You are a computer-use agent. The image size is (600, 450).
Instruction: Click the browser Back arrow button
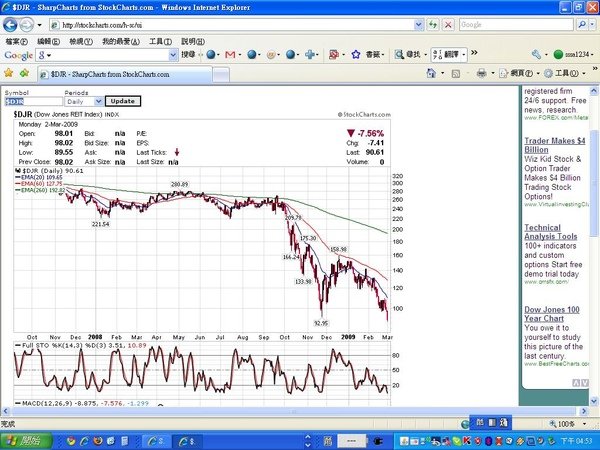coord(10,25)
